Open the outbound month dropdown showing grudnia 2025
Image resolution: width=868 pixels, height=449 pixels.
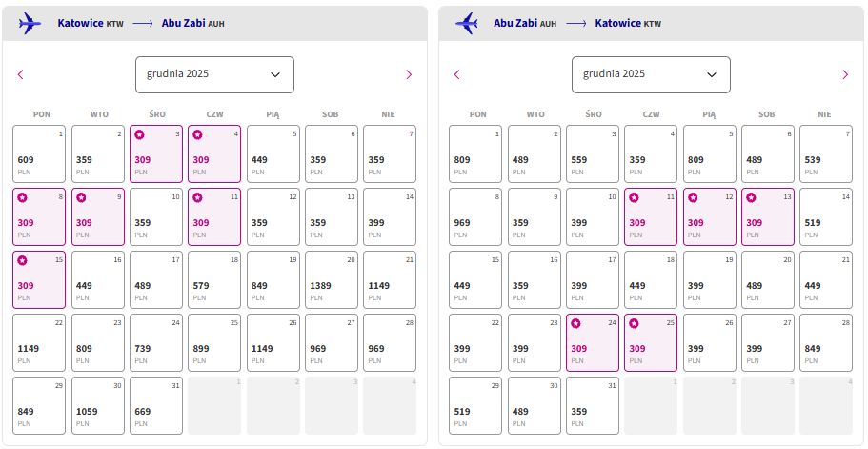coord(214,74)
